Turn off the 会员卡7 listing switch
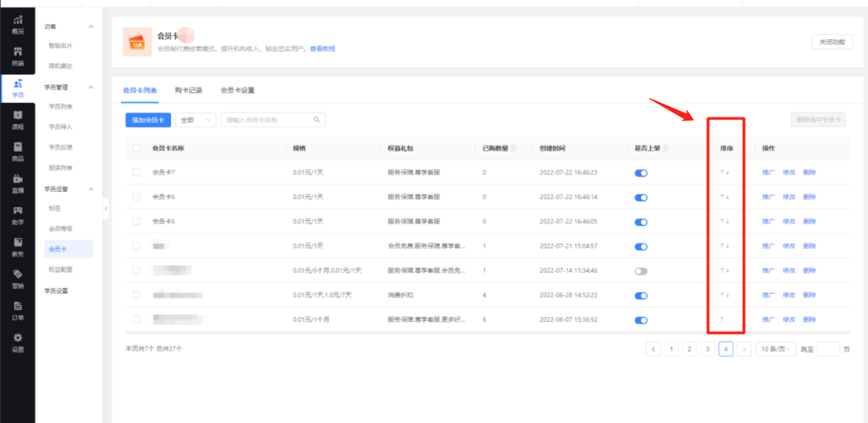The height and width of the screenshot is (423, 868). [x=641, y=173]
